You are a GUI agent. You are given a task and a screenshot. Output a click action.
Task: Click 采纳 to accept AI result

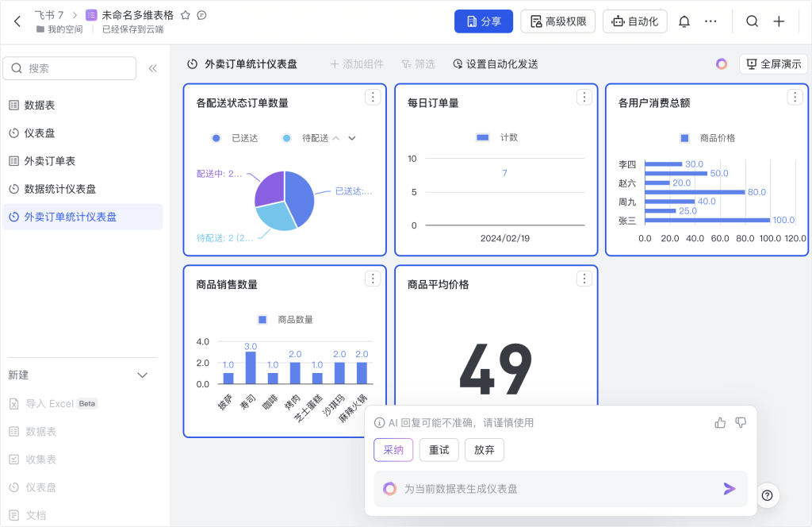[393, 450]
